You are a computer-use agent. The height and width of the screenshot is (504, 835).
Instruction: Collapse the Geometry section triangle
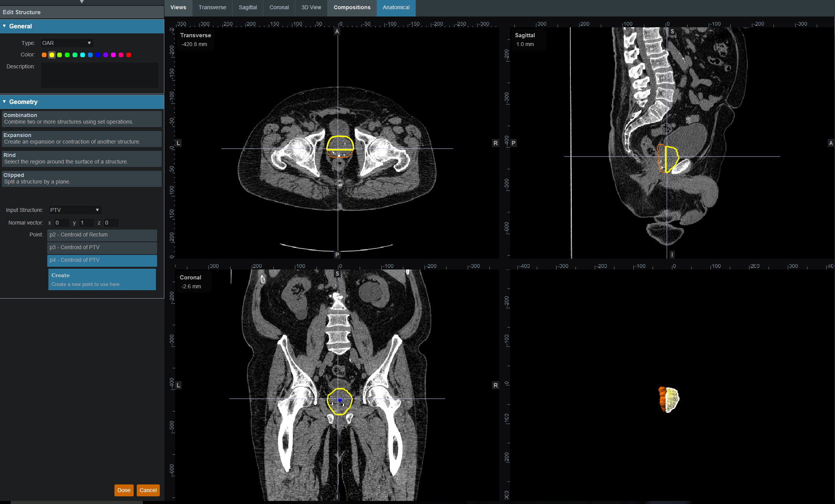[x=4, y=102]
